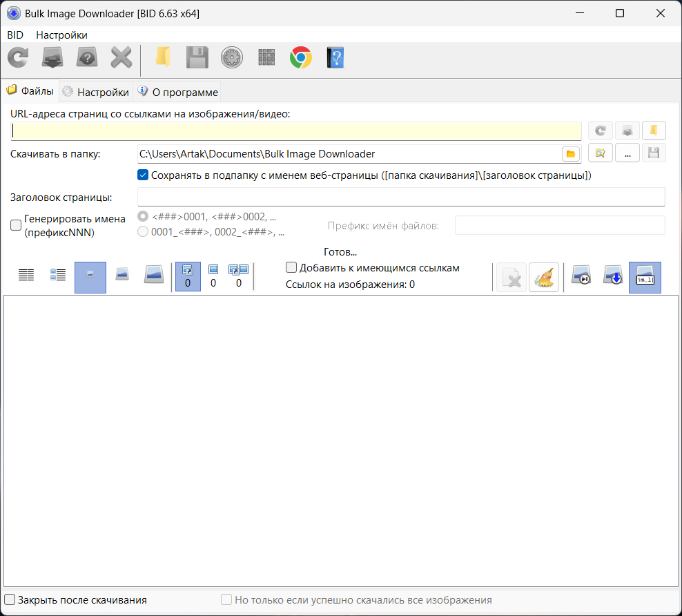Click the download folder path field
This screenshot has height=616, width=682.
click(x=349, y=154)
